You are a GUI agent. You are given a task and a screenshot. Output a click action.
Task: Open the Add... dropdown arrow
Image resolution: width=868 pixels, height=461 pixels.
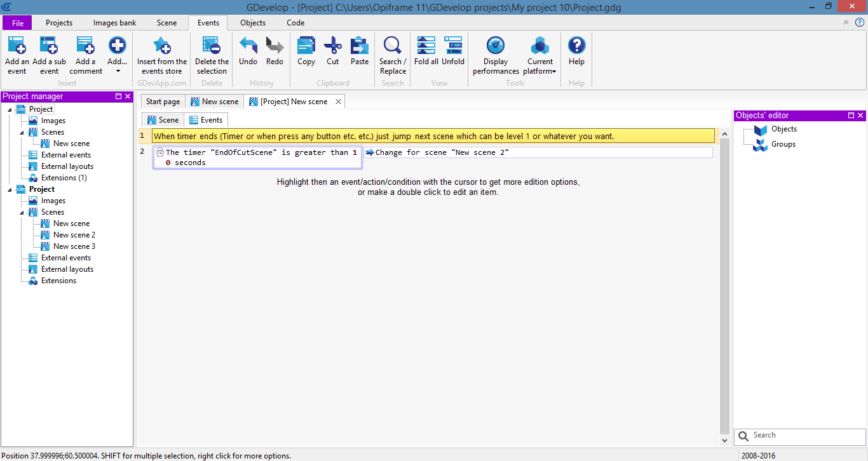118,71
